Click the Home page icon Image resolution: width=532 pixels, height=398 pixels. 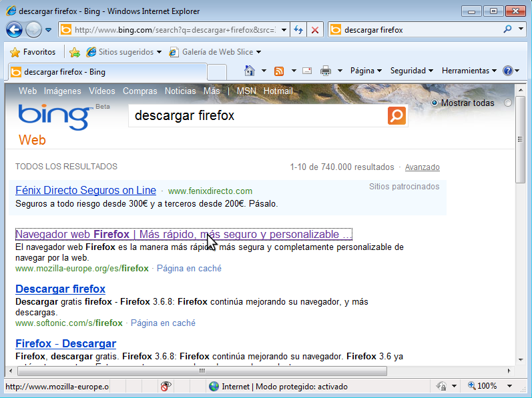[250, 71]
